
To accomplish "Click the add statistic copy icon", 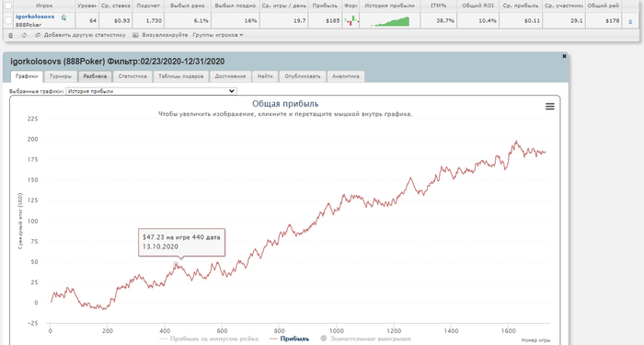I will pos(38,35).
